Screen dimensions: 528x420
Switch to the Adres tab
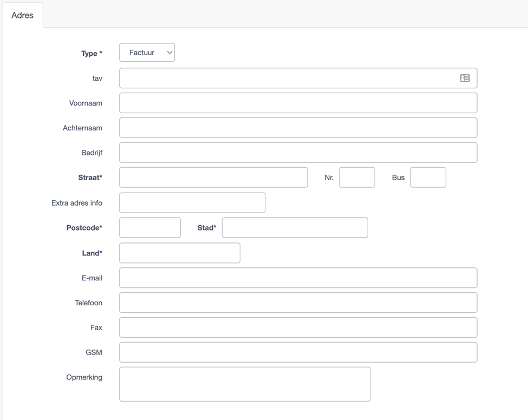pyautogui.click(x=22, y=15)
